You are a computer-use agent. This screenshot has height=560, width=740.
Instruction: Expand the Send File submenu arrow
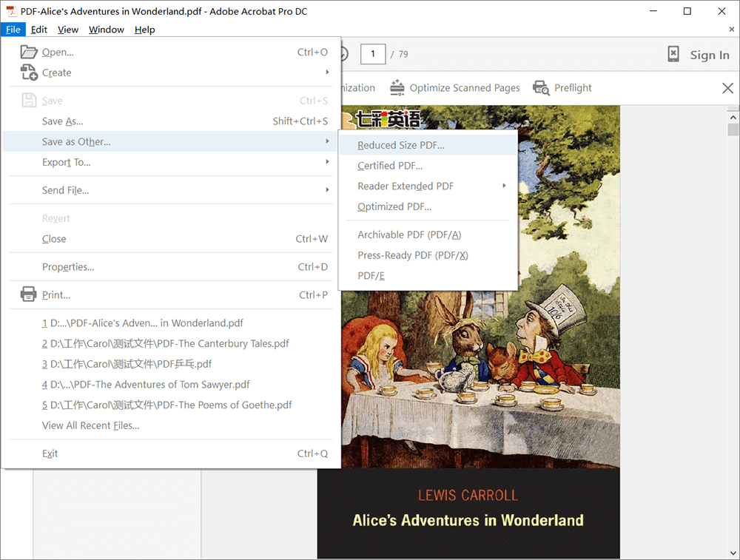pyautogui.click(x=327, y=190)
